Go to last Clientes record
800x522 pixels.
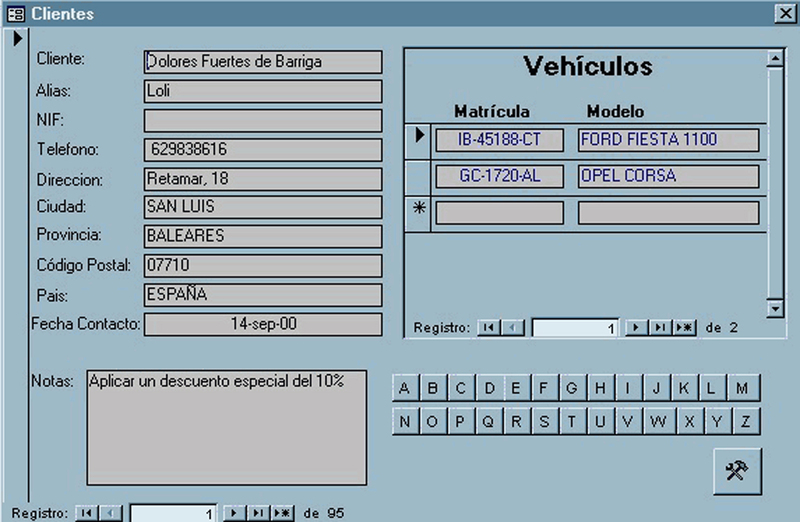(x=258, y=513)
